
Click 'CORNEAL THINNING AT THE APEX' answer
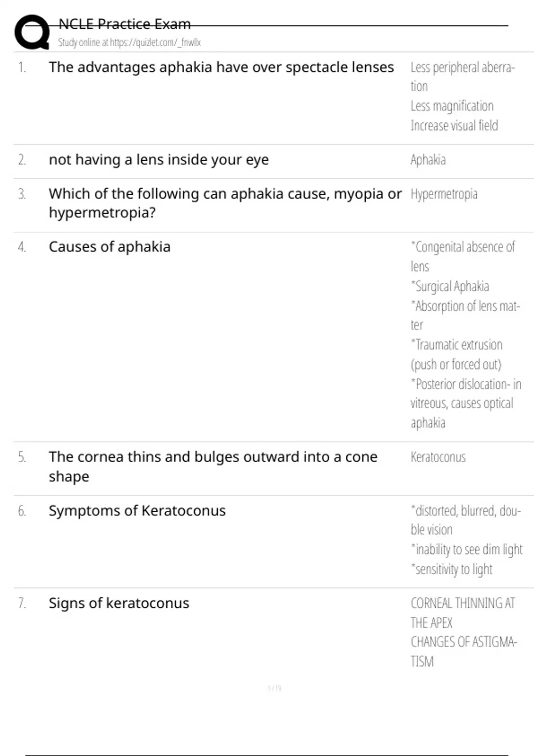[x=462, y=613]
